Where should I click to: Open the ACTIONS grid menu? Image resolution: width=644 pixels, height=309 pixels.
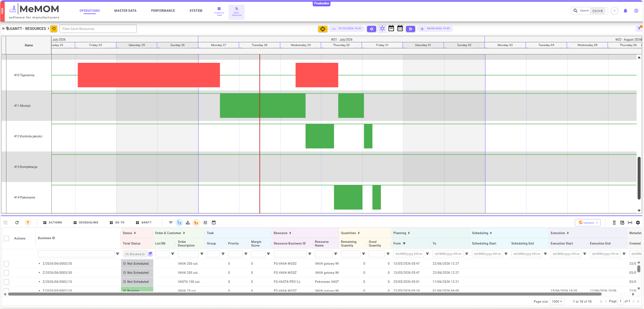[52, 223]
